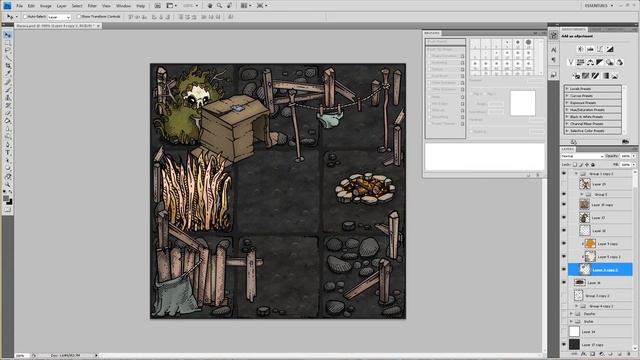640x360 pixels.
Task: Open the File menu
Action: (19, 6)
